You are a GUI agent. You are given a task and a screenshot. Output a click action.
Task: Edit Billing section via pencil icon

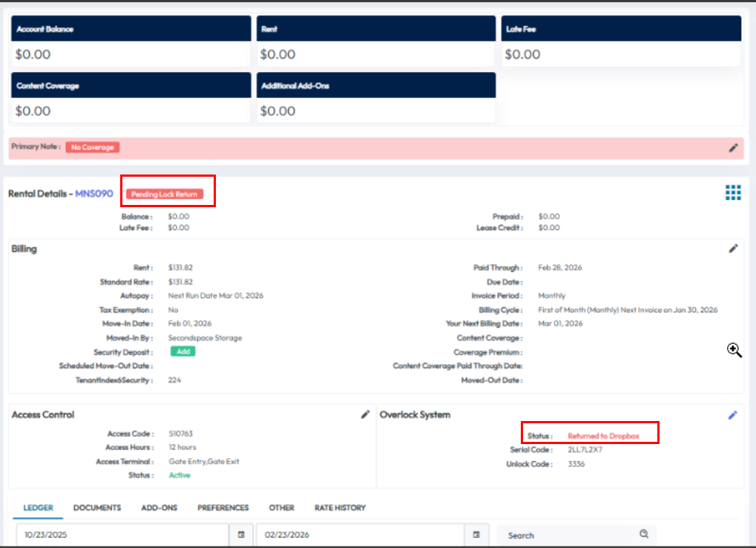point(733,249)
